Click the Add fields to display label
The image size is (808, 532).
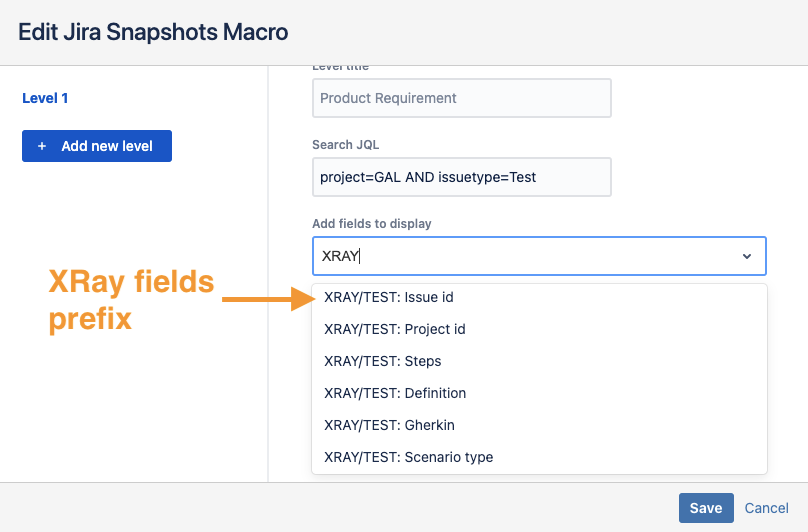point(372,224)
